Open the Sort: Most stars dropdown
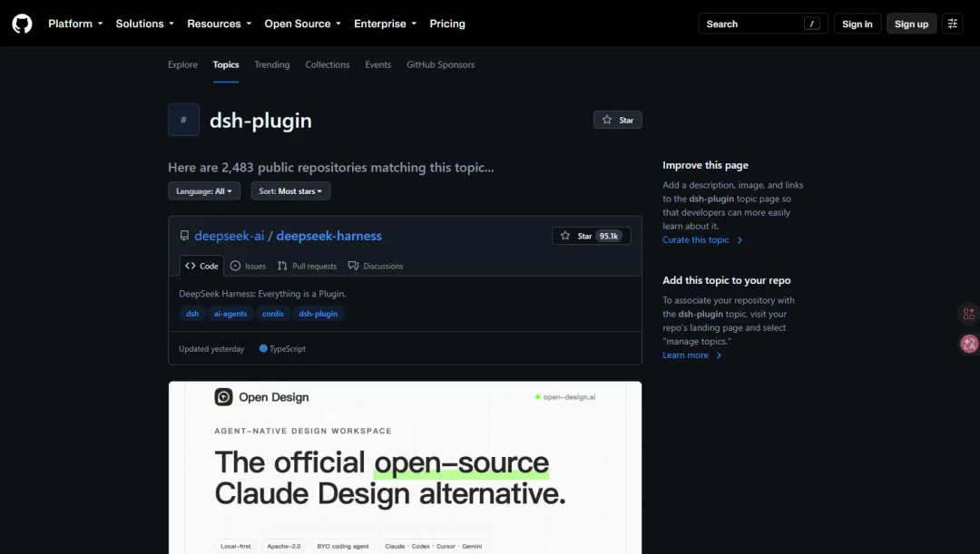Screen dimensions: 980x554 pyautogui.click(x=290, y=191)
